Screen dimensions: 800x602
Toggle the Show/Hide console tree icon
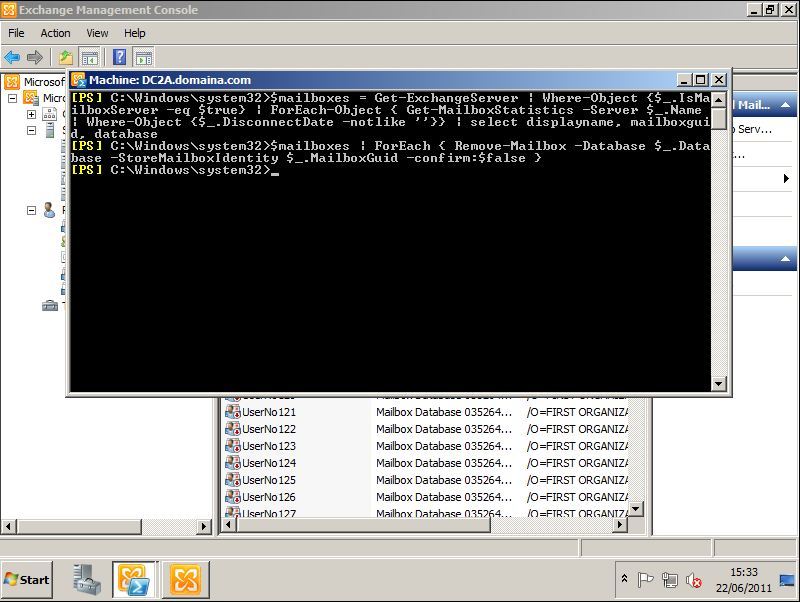pyautogui.click(x=90, y=57)
